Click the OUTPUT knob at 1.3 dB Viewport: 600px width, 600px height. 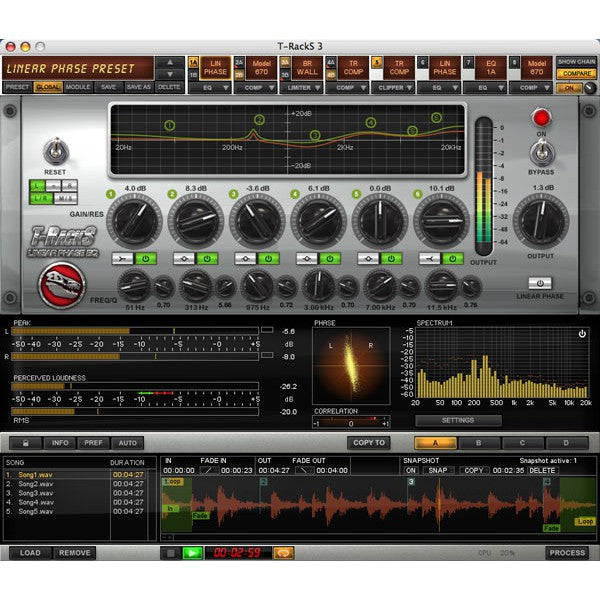[541, 221]
